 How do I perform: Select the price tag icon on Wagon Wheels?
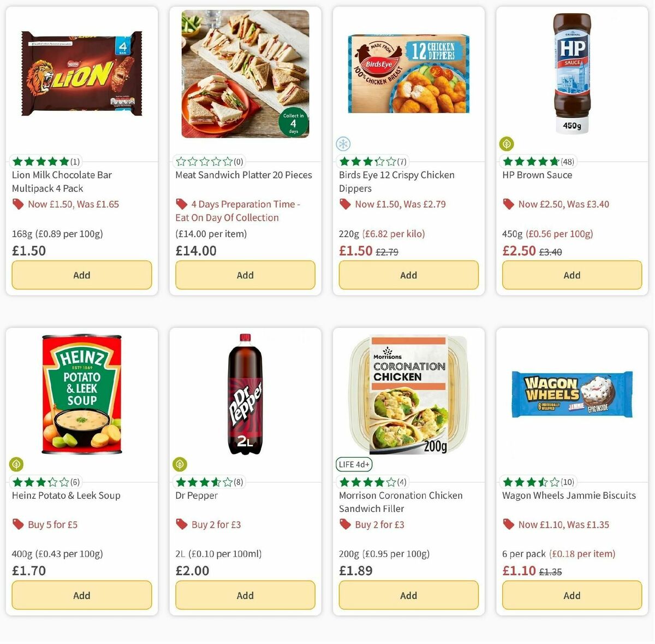point(508,524)
